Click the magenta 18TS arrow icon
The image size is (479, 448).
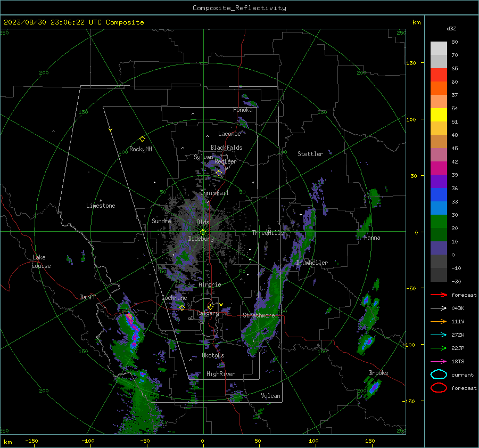439,362
